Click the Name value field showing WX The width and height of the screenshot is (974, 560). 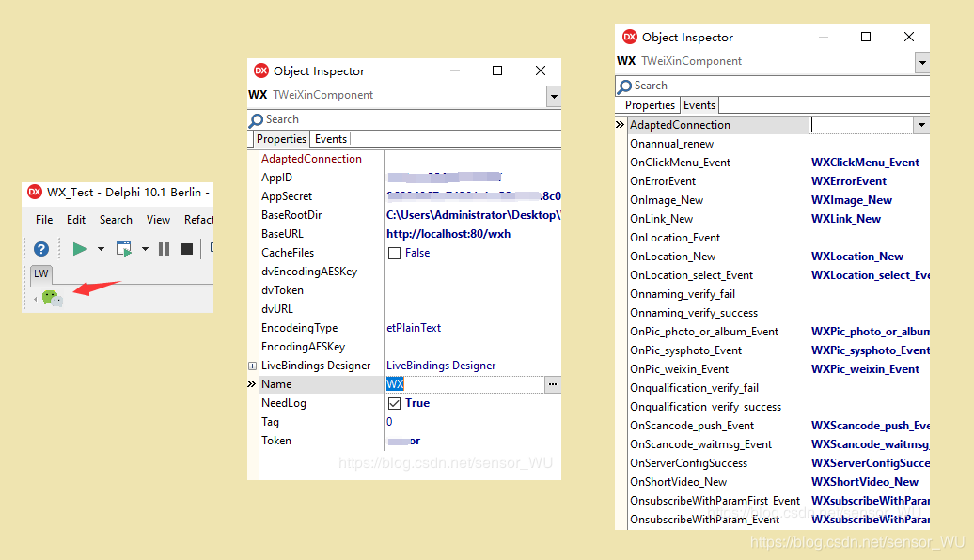pos(464,384)
